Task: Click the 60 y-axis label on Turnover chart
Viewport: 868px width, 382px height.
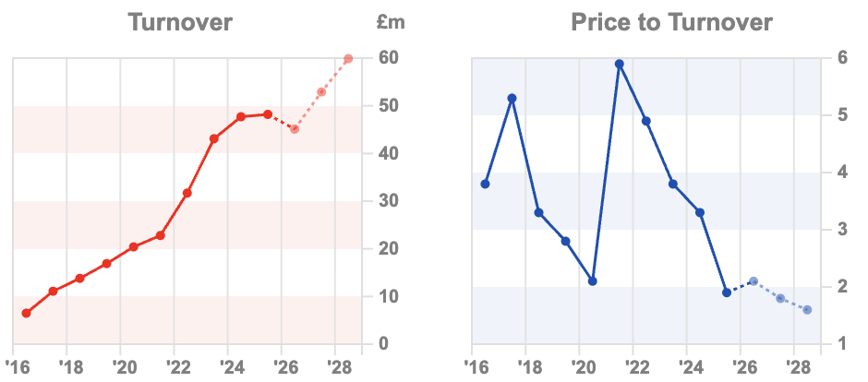Action: click(388, 58)
